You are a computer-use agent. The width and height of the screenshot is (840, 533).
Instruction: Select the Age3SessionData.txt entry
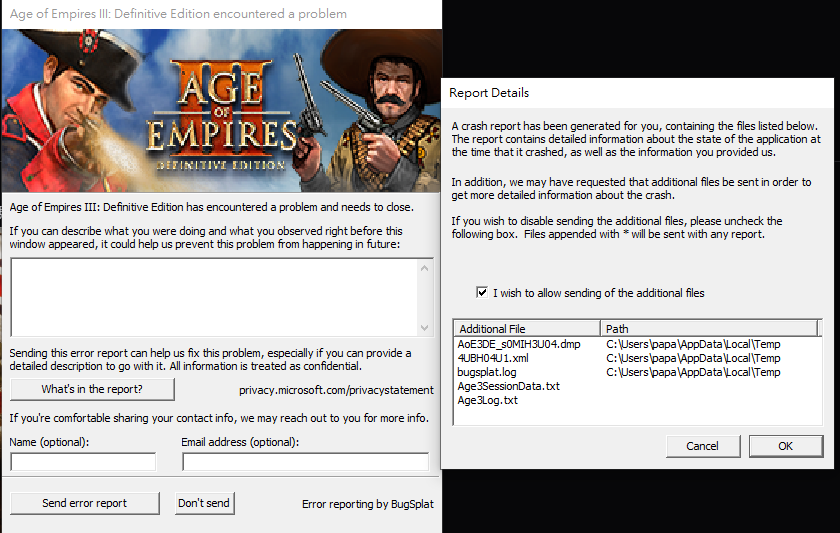tap(508, 386)
